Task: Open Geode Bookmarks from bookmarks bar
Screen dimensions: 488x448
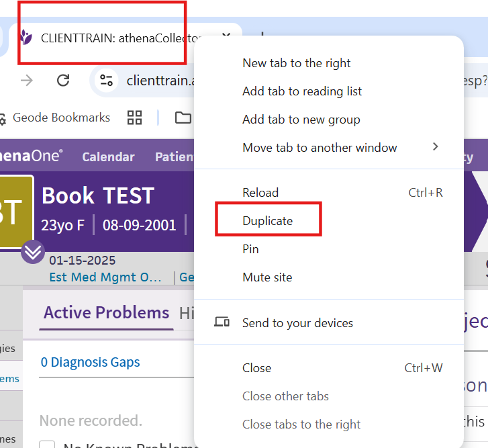Action: coord(61,118)
